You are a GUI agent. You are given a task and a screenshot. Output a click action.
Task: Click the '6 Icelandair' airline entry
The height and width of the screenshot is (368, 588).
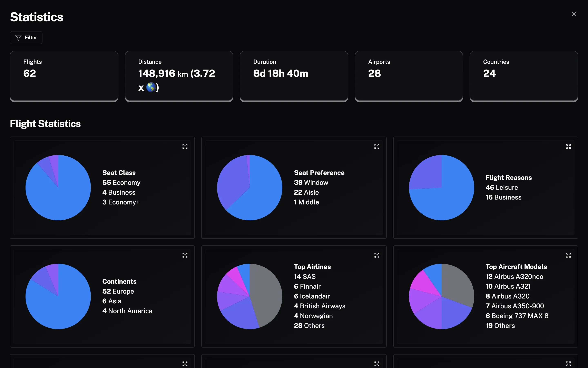312,296
